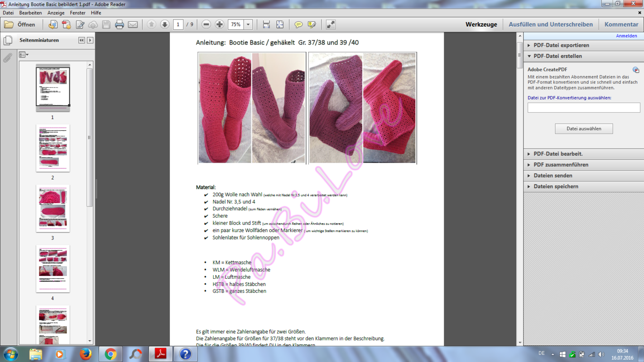The width and height of the screenshot is (644, 362).
Task: Open the attachments paperclip panel
Action: [8, 58]
